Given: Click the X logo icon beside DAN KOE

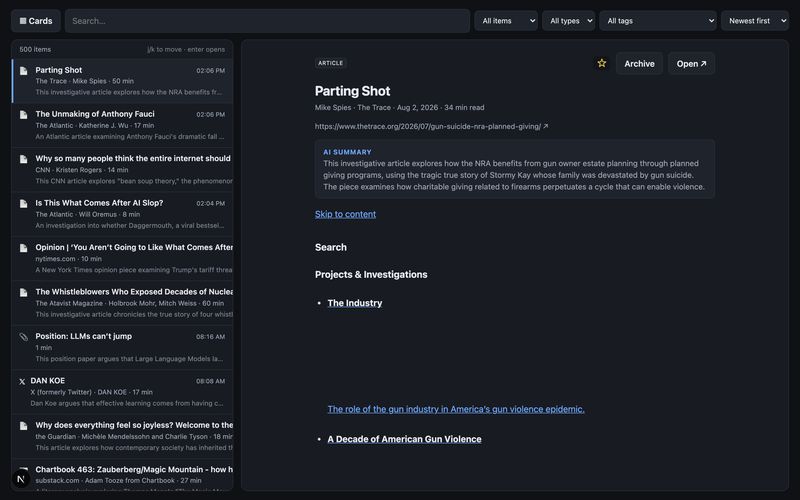Looking at the screenshot, I should 22,381.
